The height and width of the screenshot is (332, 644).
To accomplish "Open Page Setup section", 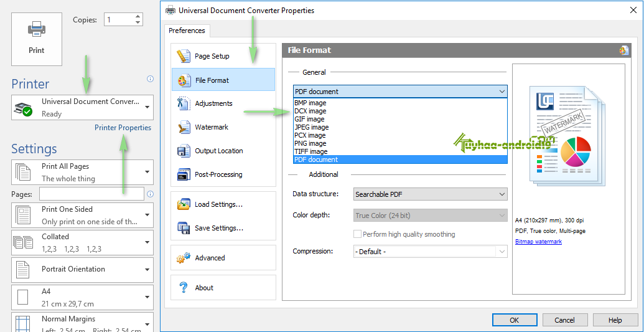I will [x=223, y=56].
